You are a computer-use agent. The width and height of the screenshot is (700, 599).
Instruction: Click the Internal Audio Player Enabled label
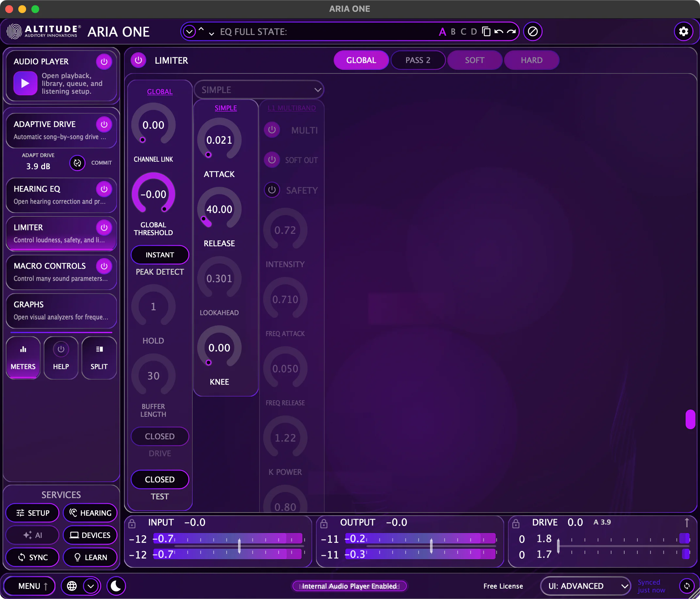(x=349, y=586)
